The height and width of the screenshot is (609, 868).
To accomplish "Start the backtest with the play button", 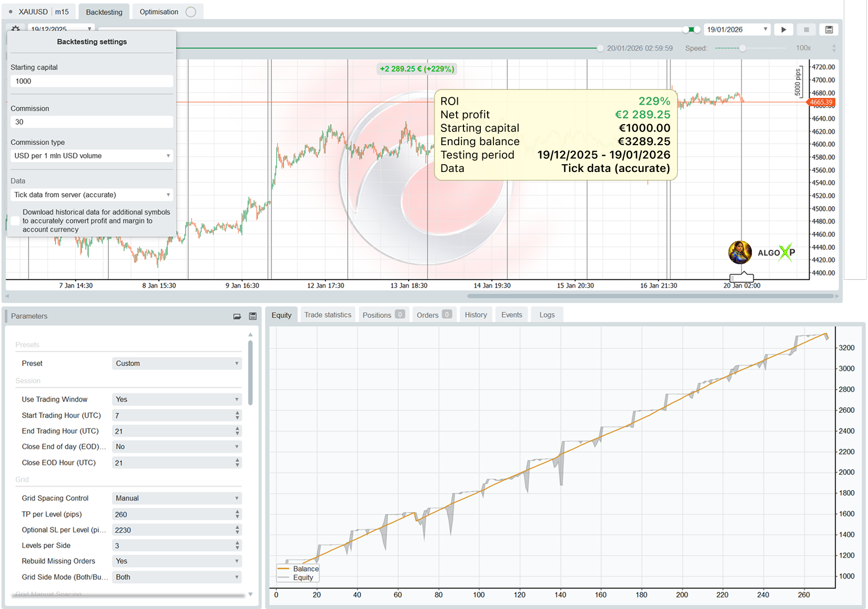I will (x=783, y=29).
